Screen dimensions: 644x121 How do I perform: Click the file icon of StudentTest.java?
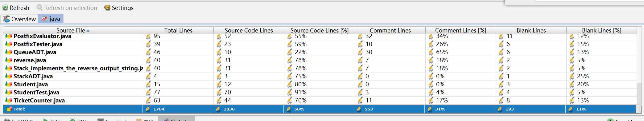pyautogui.click(x=9, y=92)
